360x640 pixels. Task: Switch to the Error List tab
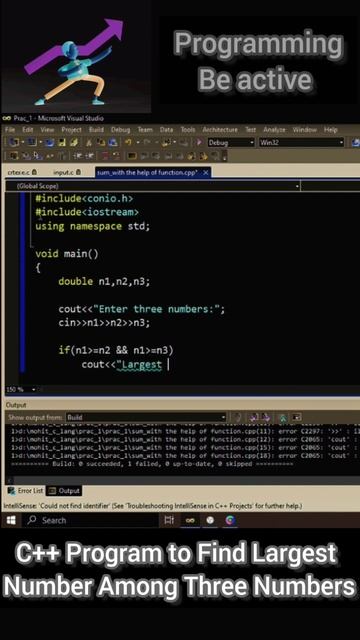pyautogui.click(x=25, y=491)
